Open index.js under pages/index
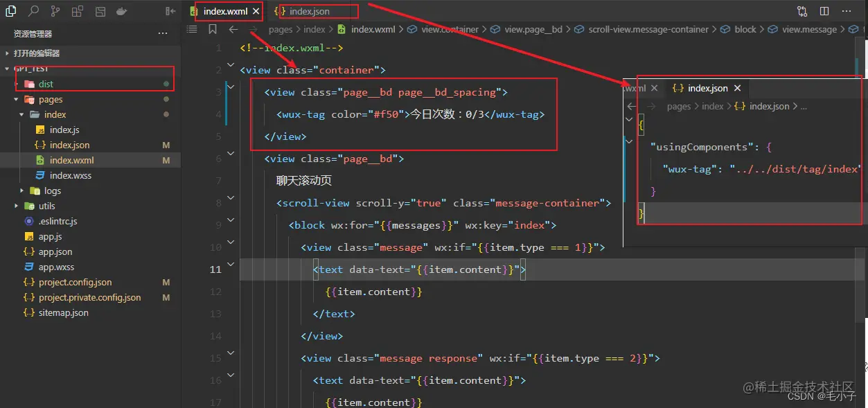 (64, 130)
